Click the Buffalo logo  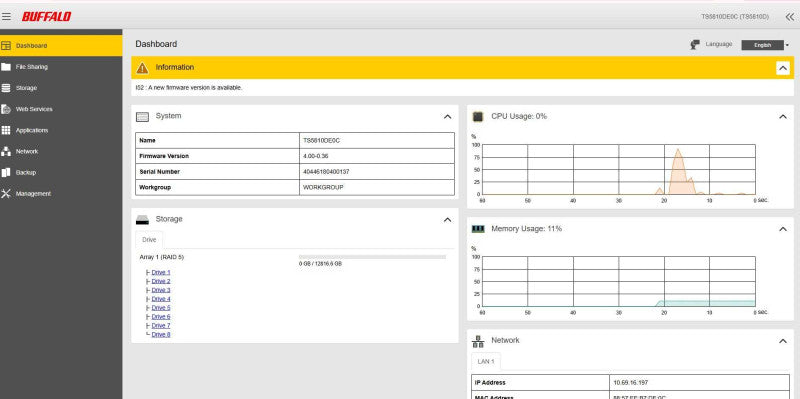(46, 17)
